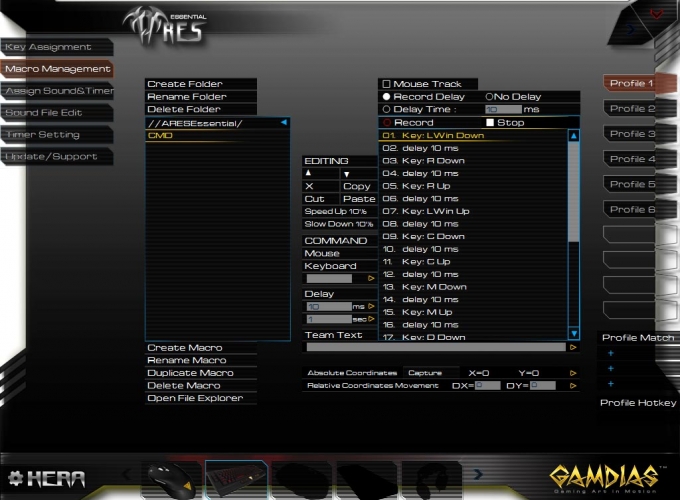Select No Delay radio option
The width and height of the screenshot is (680, 500).
[489, 96]
